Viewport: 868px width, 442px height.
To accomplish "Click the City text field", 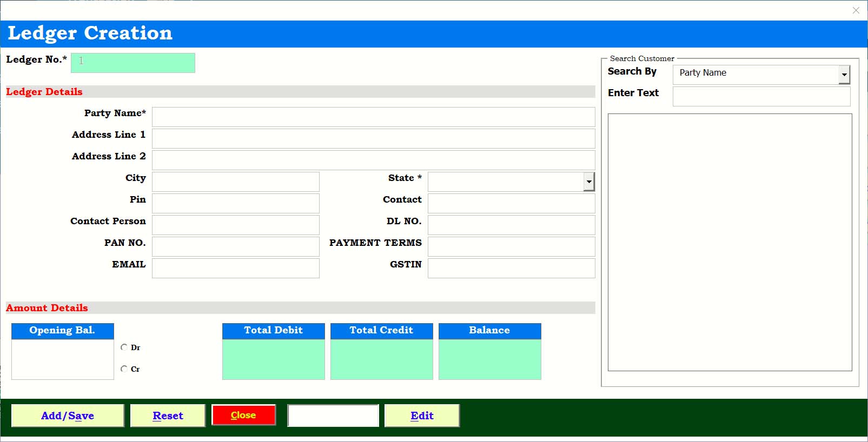I will (235, 182).
